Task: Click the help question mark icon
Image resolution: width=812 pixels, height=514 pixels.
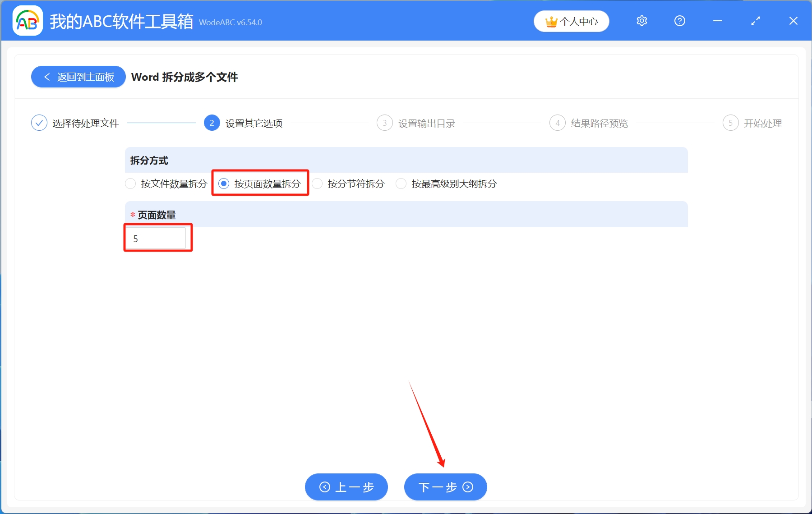Action: (679, 21)
